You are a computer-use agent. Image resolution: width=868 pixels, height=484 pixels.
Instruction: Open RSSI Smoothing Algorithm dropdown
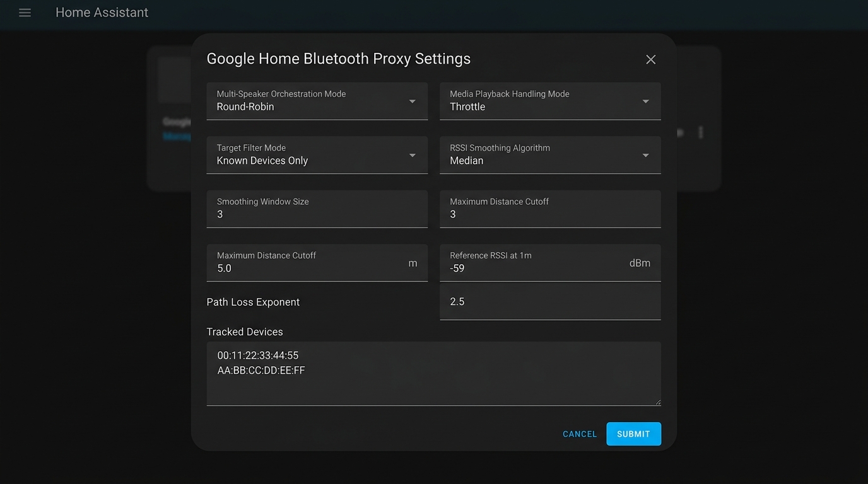coord(550,155)
